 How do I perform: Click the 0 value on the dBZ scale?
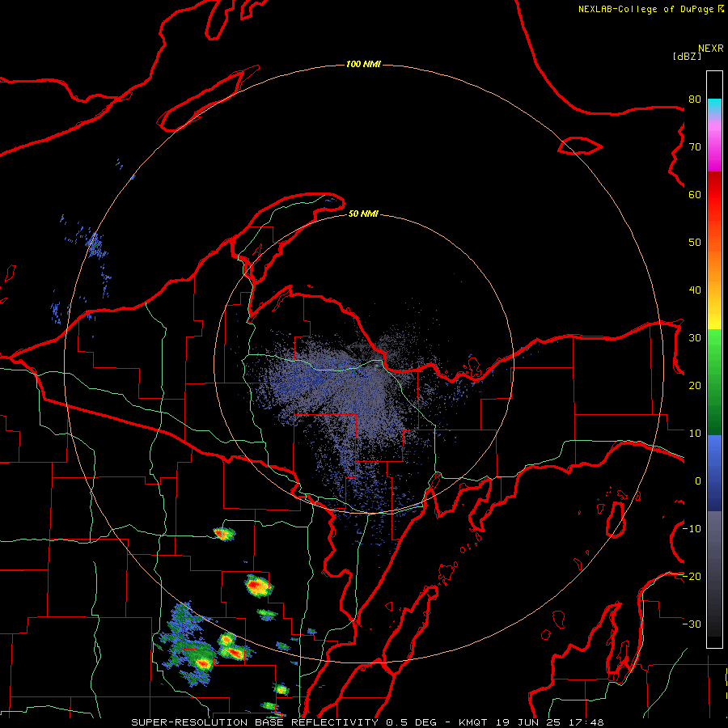coord(698,481)
